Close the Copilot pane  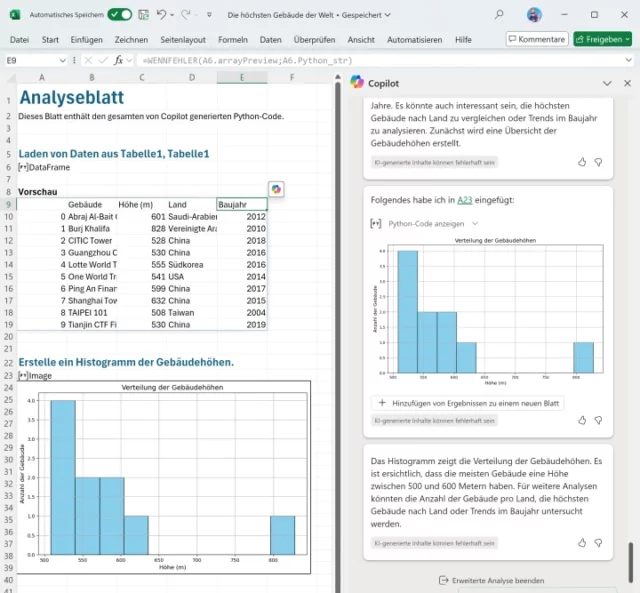pyautogui.click(x=627, y=83)
